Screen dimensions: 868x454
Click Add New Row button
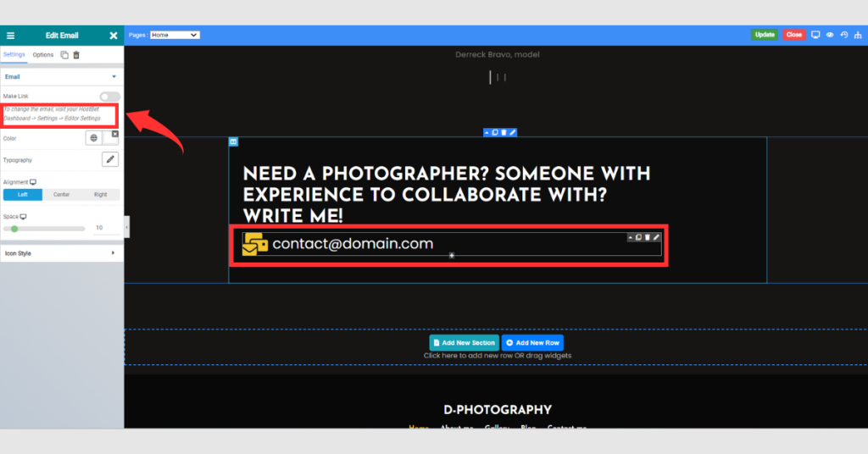coord(532,343)
